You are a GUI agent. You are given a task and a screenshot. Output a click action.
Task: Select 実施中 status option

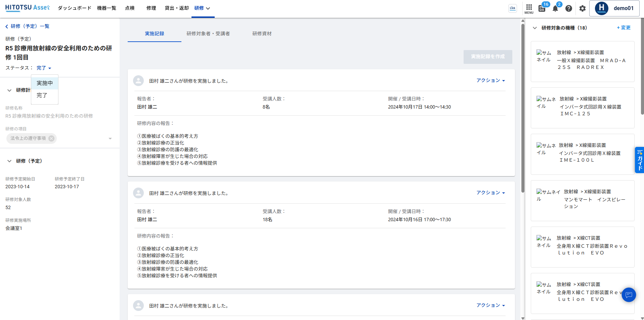coord(45,83)
